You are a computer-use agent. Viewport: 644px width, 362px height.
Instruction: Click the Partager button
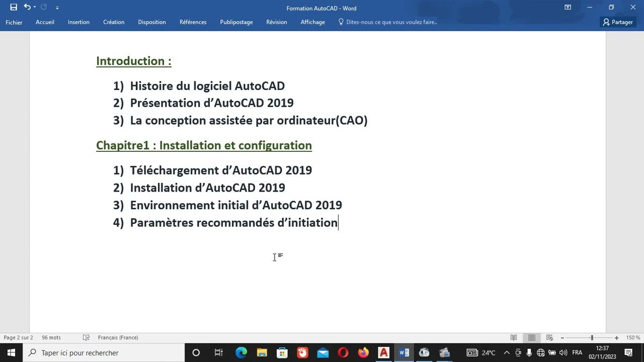[618, 22]
